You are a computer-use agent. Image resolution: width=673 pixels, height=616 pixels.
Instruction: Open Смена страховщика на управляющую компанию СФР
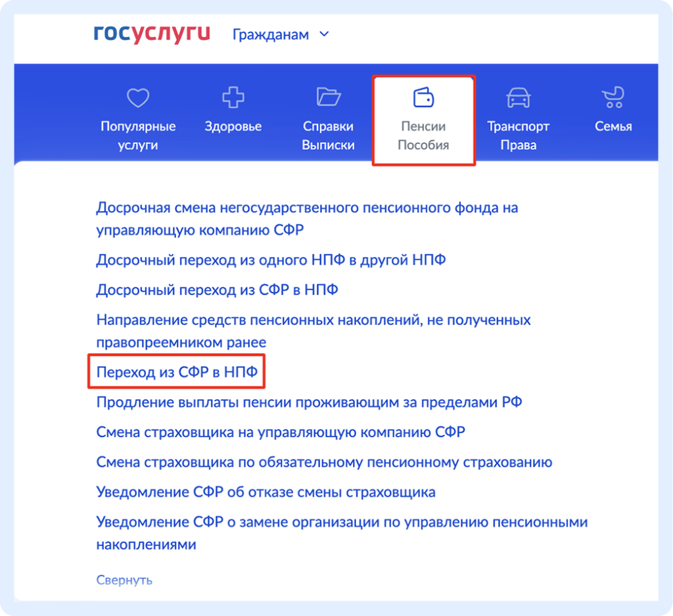tap(281, 432)
